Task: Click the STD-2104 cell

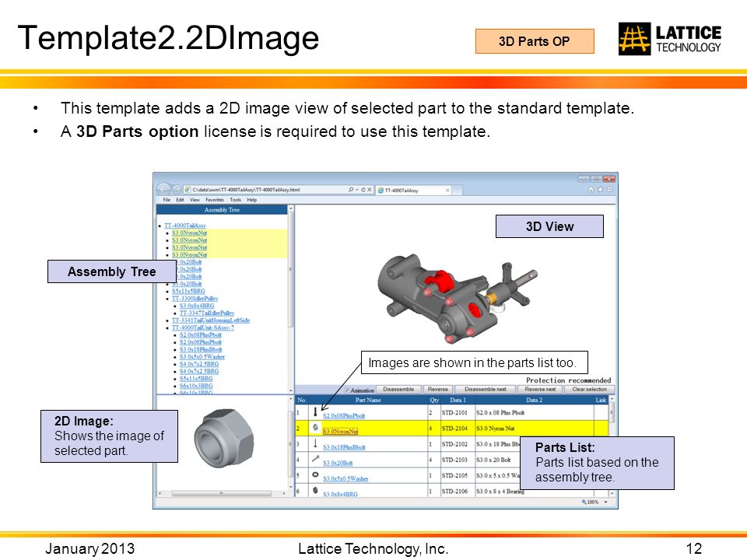Action: pyautogui.click(x=458, y=429)
